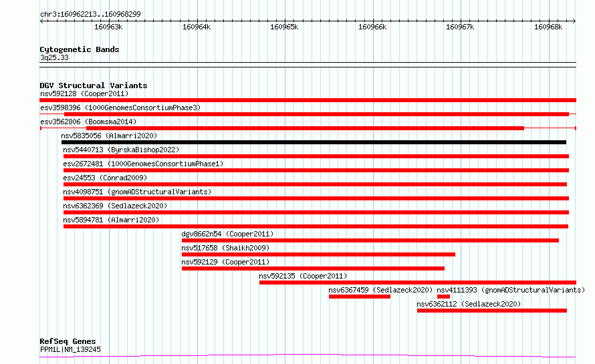Select the nsv592129 (Cooper2011) label

pos(225,262)
